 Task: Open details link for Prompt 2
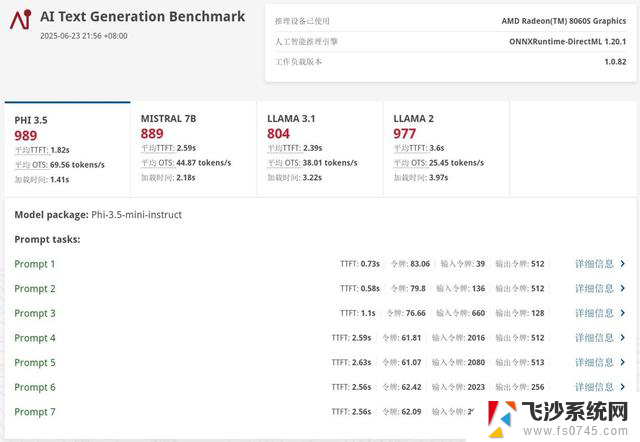pos(594,288)
